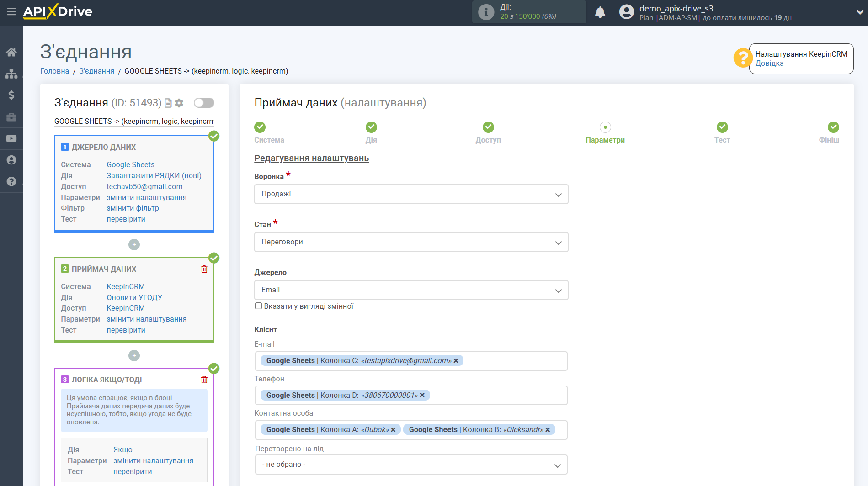This screenshot has height=486, width=868.
Task: Open the connection notes document icon
Action: click(168, 103)
